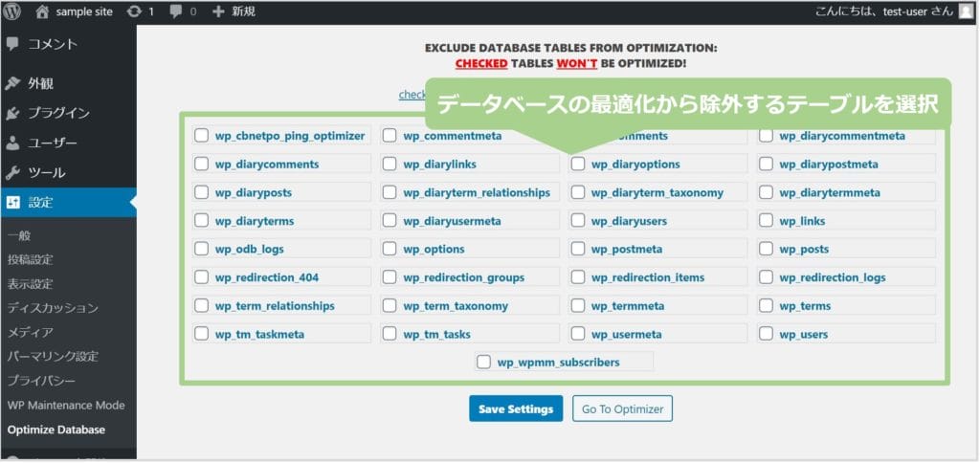
Task: Open the updates circular-arrows icon
Action: pos(133,11)
